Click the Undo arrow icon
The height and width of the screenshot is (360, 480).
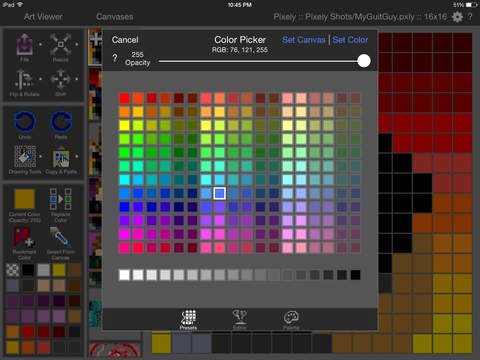tap(25, 122)
